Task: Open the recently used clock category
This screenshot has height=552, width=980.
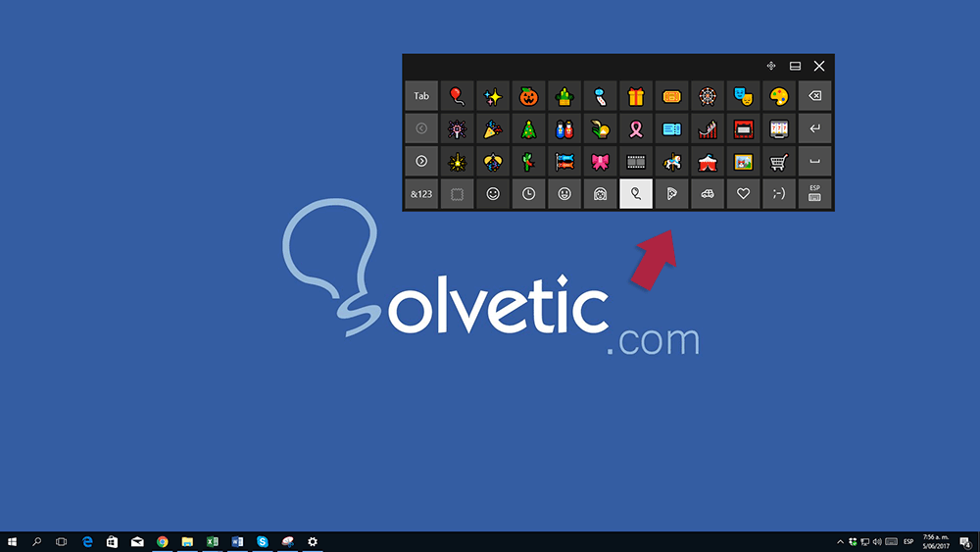Action: tap(529, 194)
